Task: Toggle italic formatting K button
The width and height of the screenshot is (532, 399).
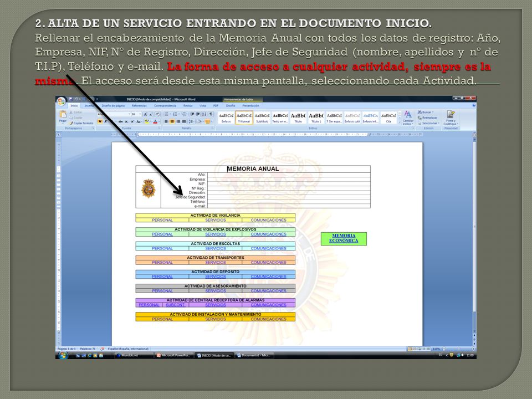Action: coord(105,121)
